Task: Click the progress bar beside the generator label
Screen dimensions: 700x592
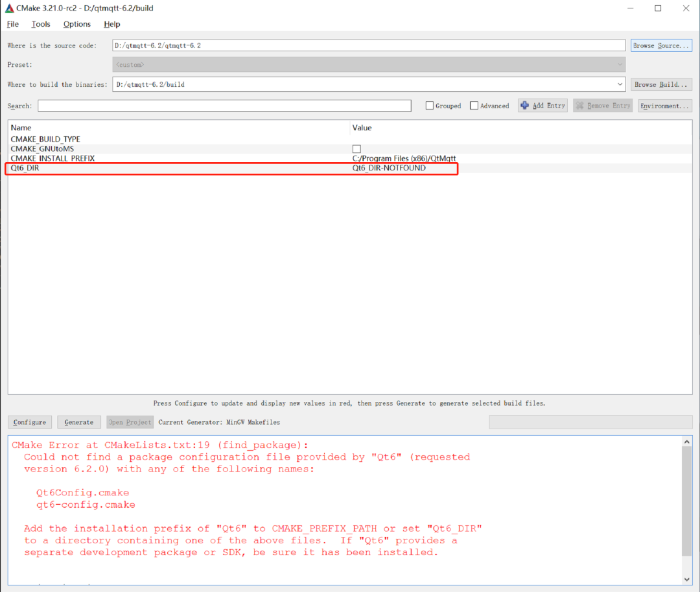Action: tap(590, 422)
